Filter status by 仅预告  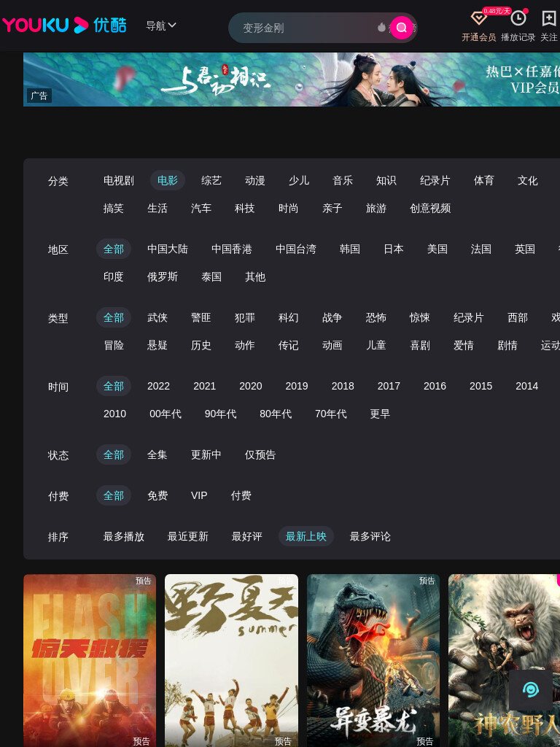(260, 455)
